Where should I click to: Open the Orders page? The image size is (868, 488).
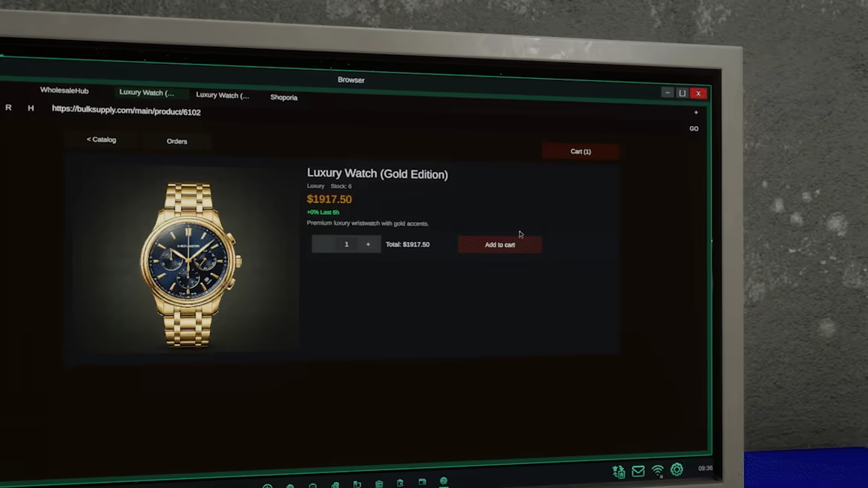pyautogui.click(x=177, y=141)
